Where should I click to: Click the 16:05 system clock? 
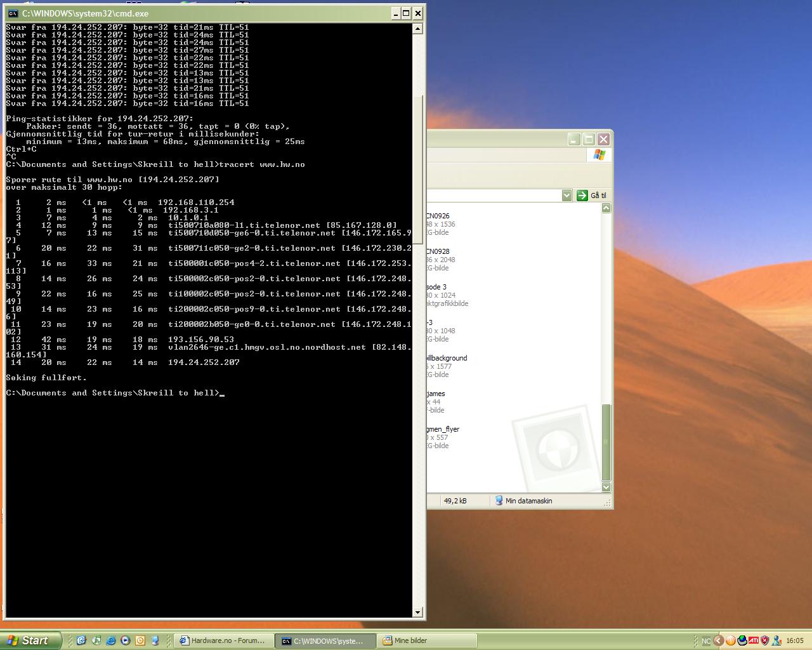click(795, 641)
